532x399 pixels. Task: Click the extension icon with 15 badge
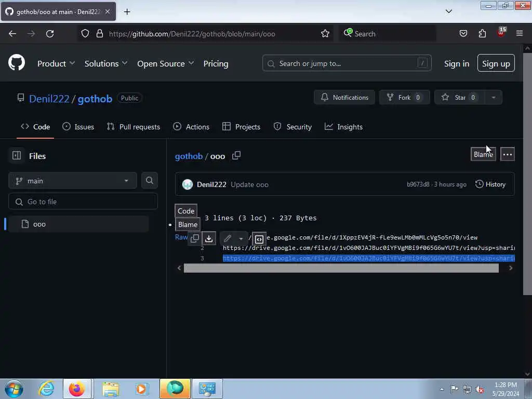[501, 33]
